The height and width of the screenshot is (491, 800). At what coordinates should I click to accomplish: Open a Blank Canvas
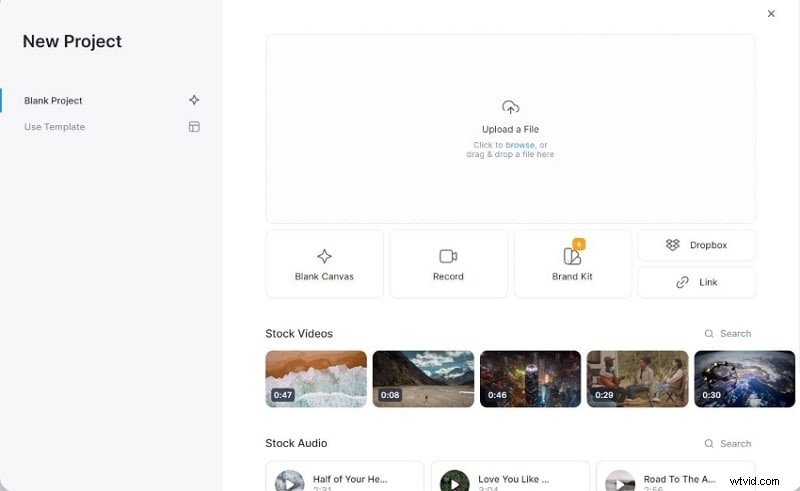coord(324,264)
